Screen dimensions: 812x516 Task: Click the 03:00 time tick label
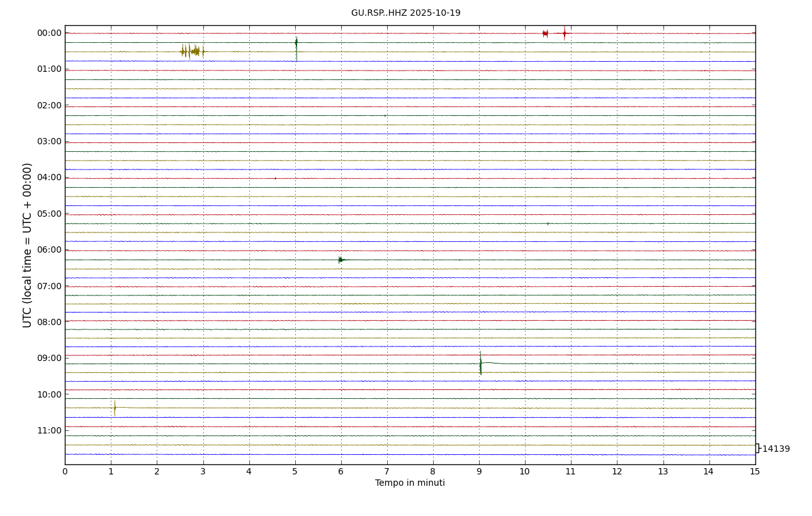49,142
